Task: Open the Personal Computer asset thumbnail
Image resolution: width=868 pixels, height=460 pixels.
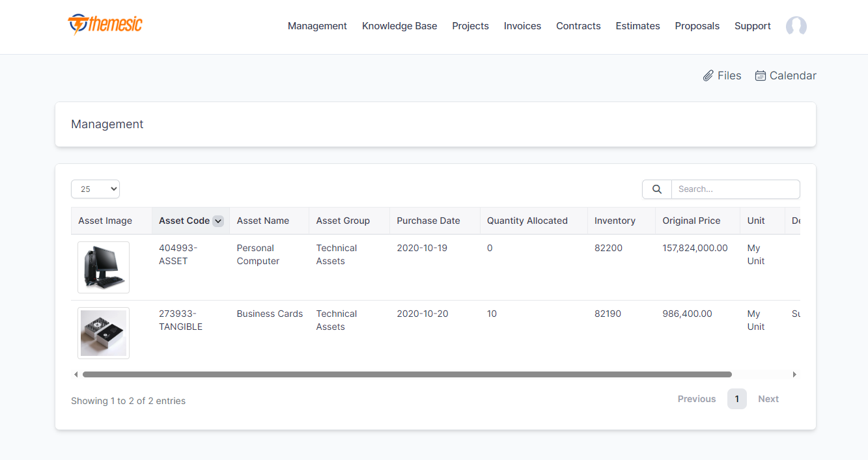Action: (104, 267)
